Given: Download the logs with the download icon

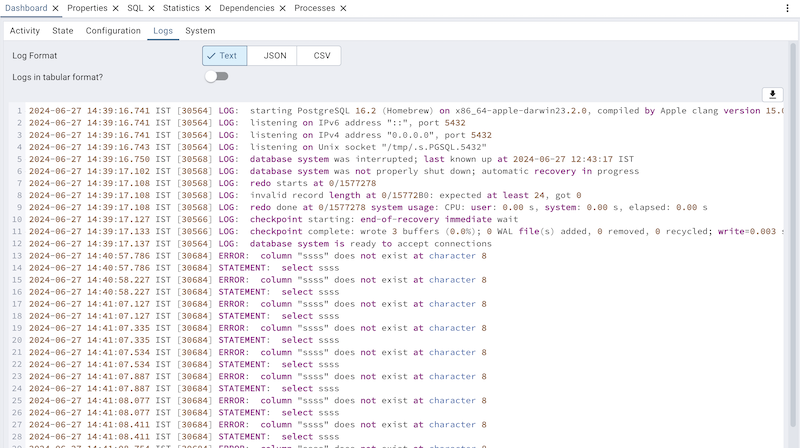Looking at the screenshot, I should pos(773,94).
